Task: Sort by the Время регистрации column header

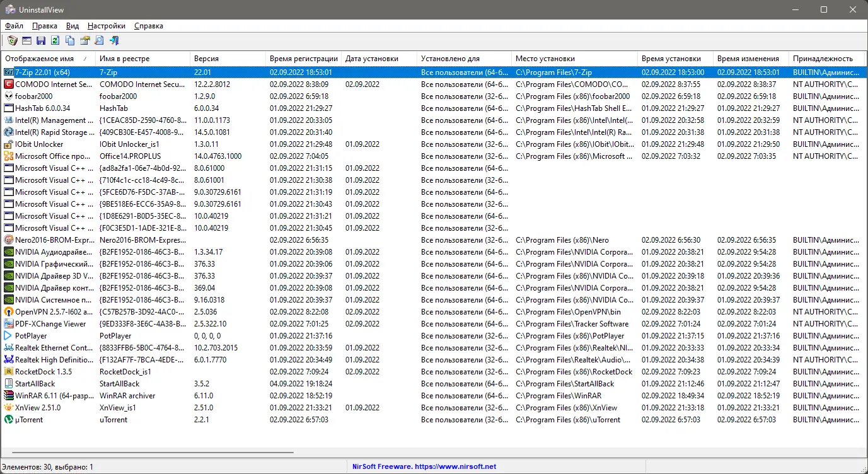Action: click(x=303, y=59)
